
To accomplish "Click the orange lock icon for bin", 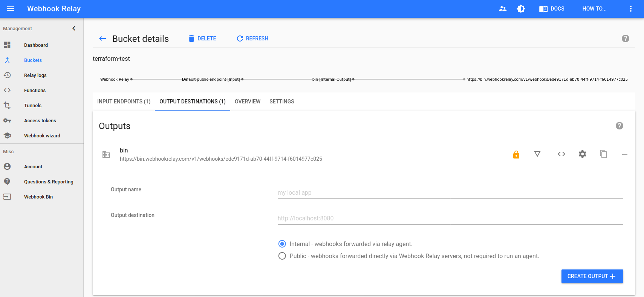I will pyautogui.click(x=516, y=154).
